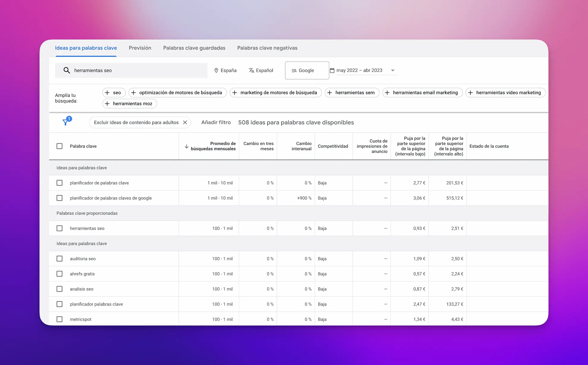588x365 pixels.
Task: Select the checkbox for auditoria seo
Action: [59, 259]
